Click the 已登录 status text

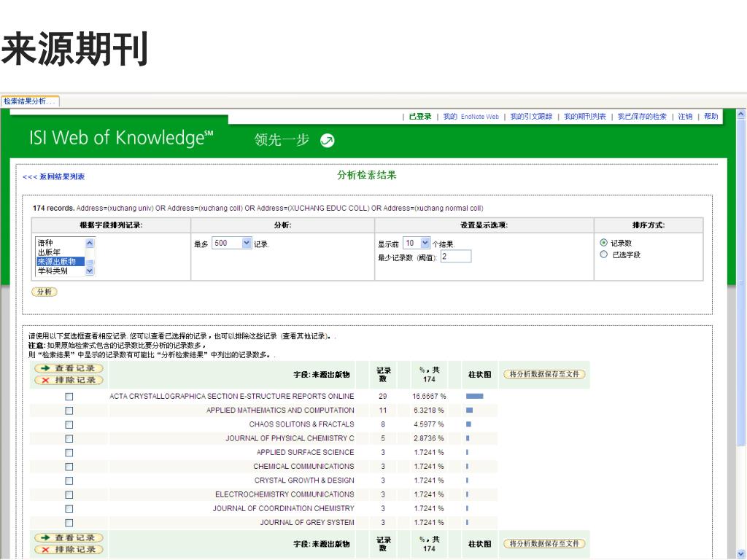[420, 117]
